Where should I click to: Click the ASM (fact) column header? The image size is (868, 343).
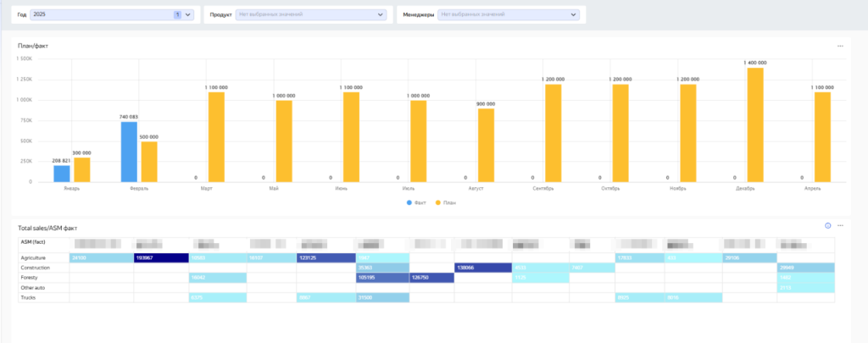[x=32, y=244]
